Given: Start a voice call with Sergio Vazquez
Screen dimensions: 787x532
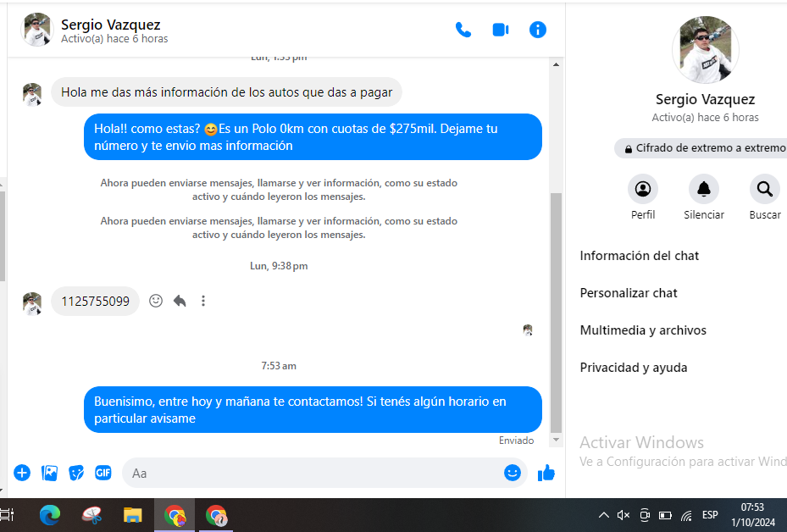Looking at the screenshot, I should tap(463, 30).
